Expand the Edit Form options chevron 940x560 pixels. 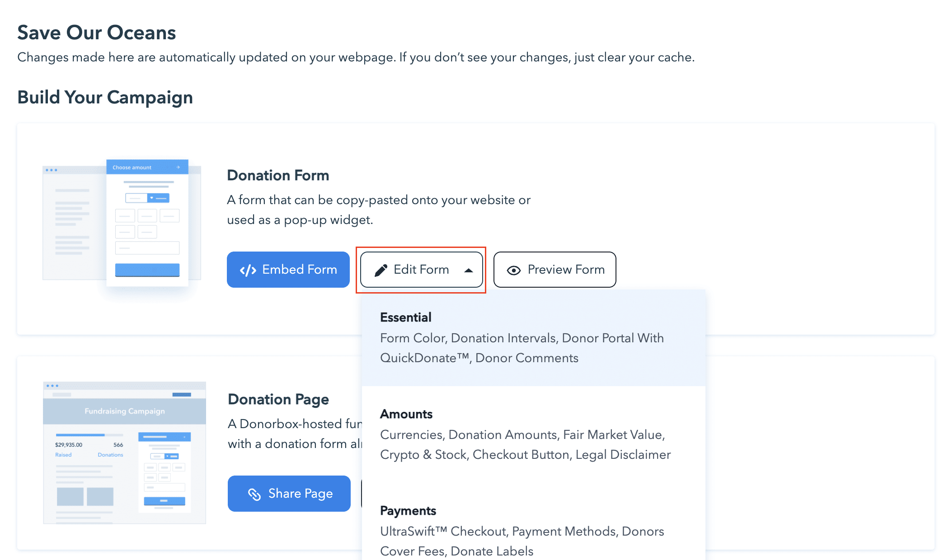click(469, 270)
